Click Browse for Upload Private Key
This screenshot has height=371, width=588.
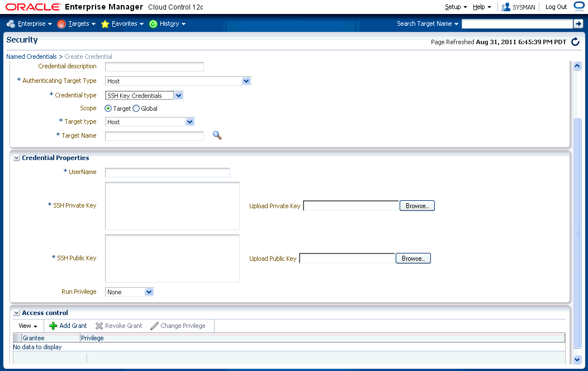(x=417, y=206)
